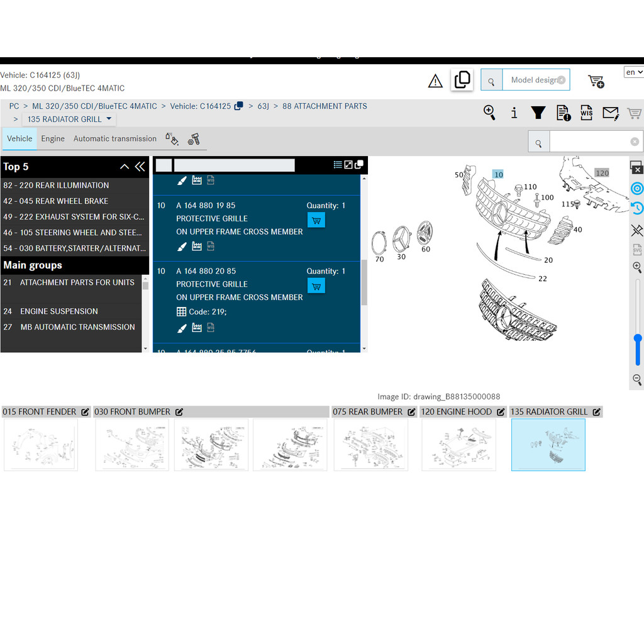Click the spray paint can icon

[172, 139]
